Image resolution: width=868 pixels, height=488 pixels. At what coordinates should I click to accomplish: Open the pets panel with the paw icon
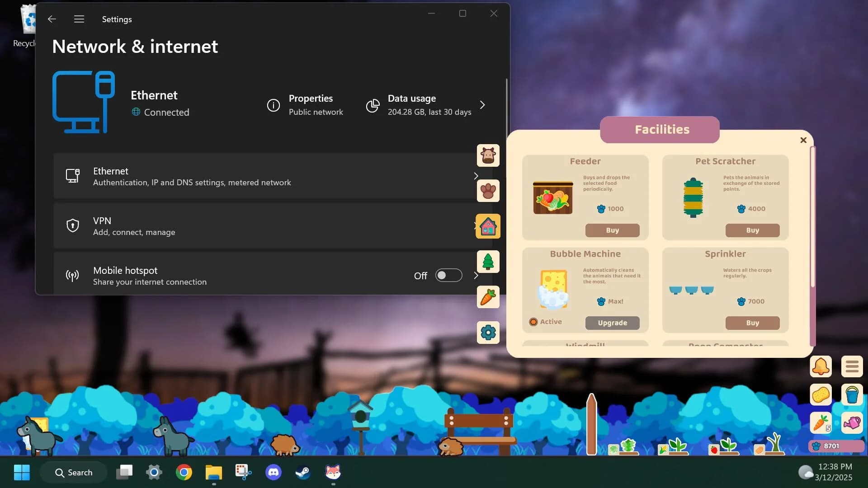coord(488,191)
